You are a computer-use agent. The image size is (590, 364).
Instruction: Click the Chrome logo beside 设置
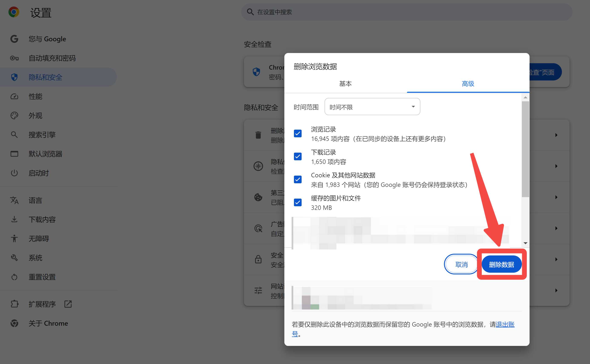(x=14, y=12)
